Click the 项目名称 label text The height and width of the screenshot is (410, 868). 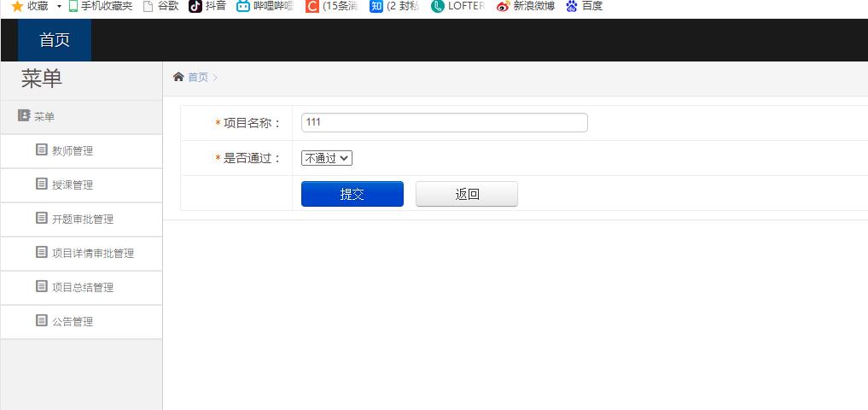(x=253, y=123)
